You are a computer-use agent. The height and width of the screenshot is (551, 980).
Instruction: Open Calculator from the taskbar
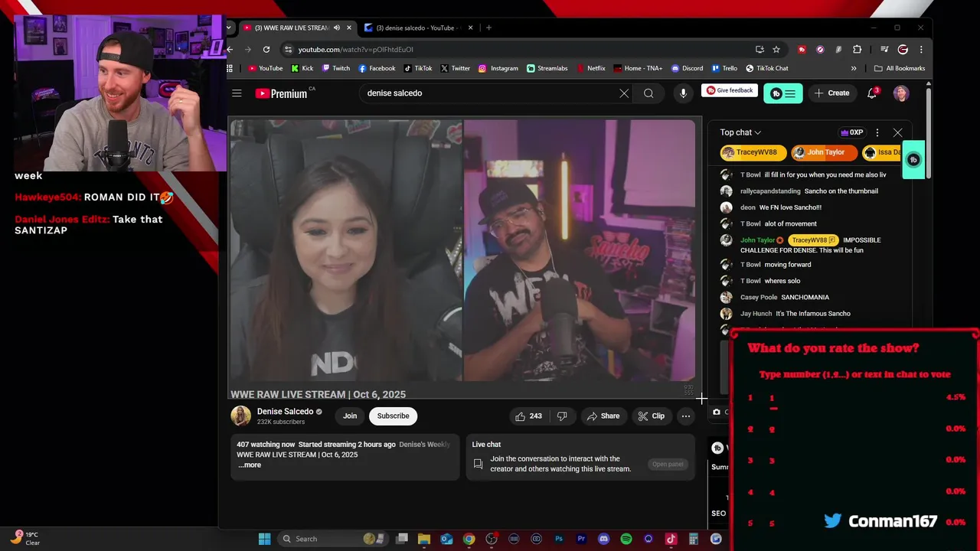tap(693, 539)
